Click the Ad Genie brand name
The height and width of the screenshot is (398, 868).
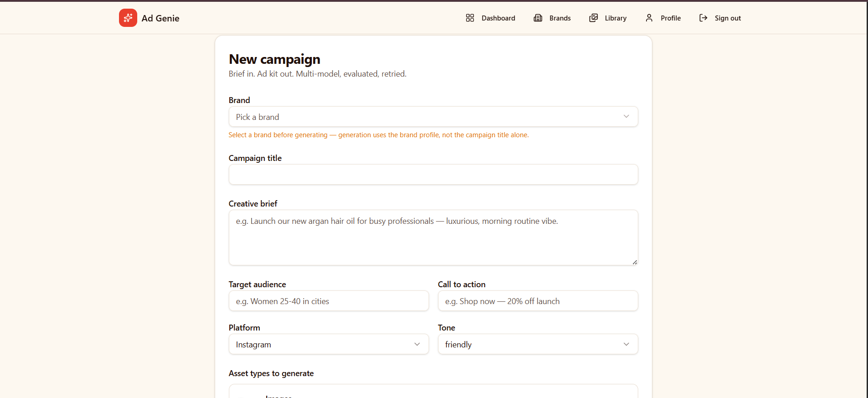(160, 18)
